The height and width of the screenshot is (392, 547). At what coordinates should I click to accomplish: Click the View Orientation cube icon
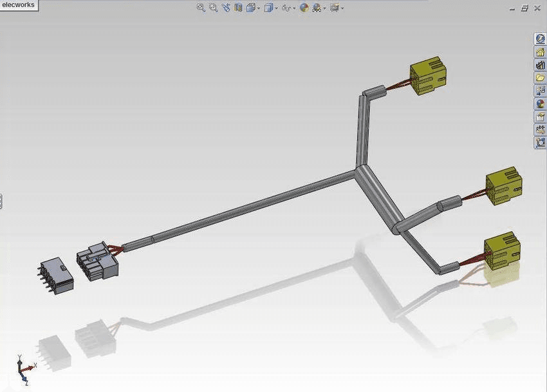pos(251,8)
